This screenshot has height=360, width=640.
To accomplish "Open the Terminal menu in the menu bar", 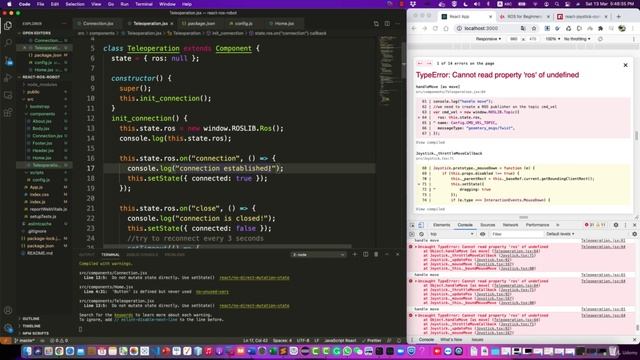I will pos(144,4).
